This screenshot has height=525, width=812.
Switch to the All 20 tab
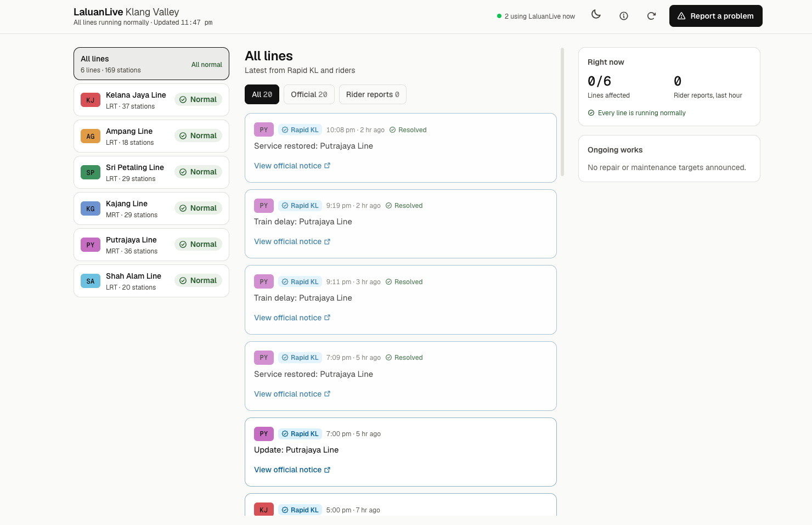[262, 94]
